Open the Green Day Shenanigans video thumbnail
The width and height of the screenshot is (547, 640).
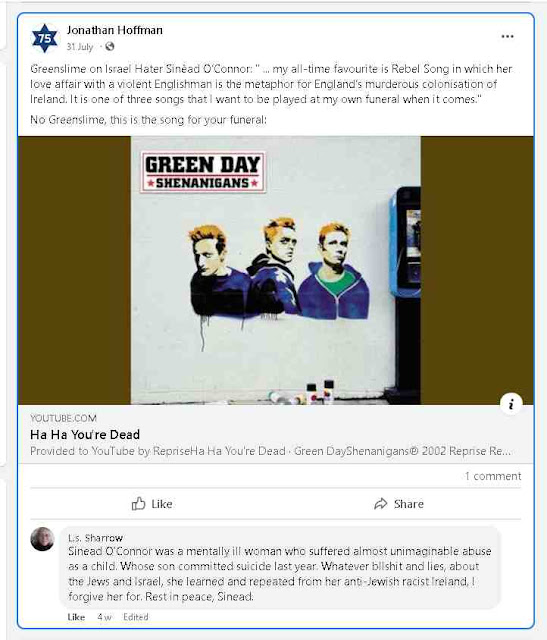(276, 270)
